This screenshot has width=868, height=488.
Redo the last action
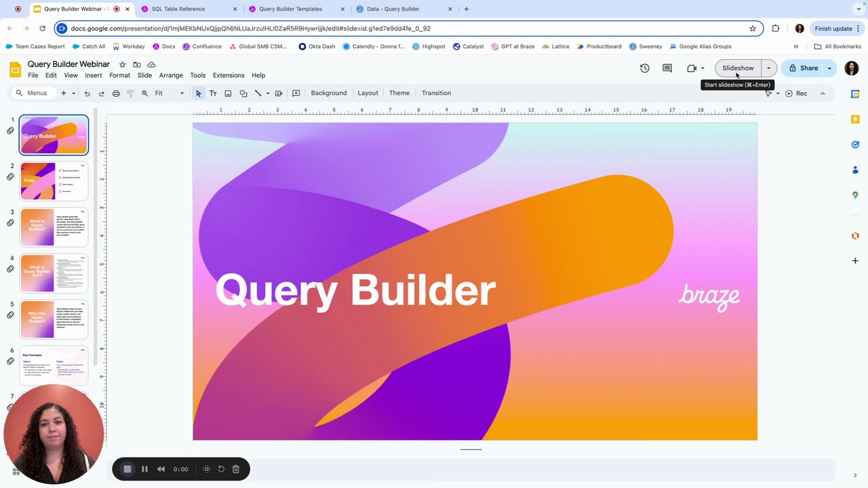[x=101, y=93]
